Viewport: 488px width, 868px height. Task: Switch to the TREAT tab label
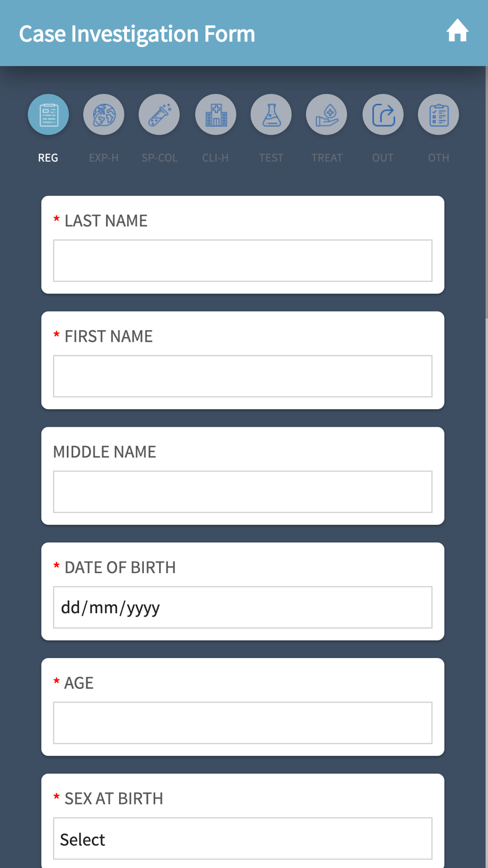(327, 158)
